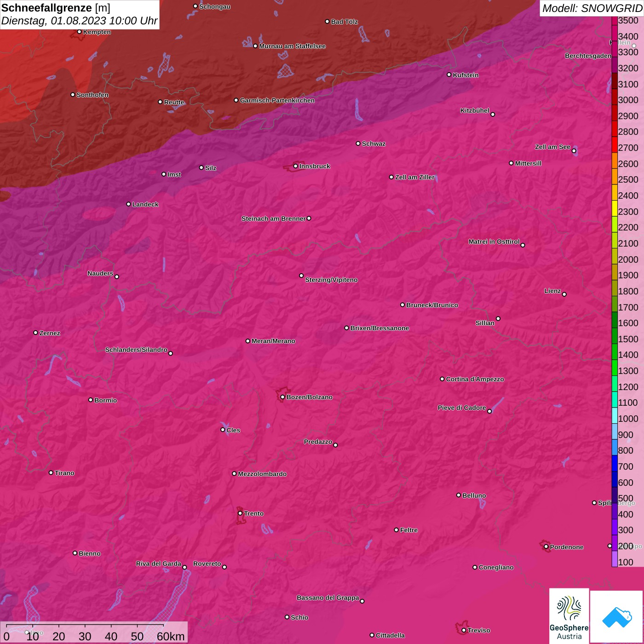Click the Kufstein location marker
Viewport: 644px width, 644px height.
pyautogui.click(x=449, y=75)
